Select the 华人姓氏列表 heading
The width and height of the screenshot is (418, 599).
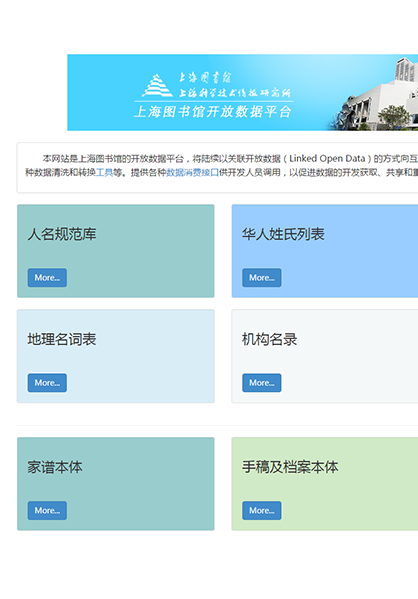click(283, 234)
